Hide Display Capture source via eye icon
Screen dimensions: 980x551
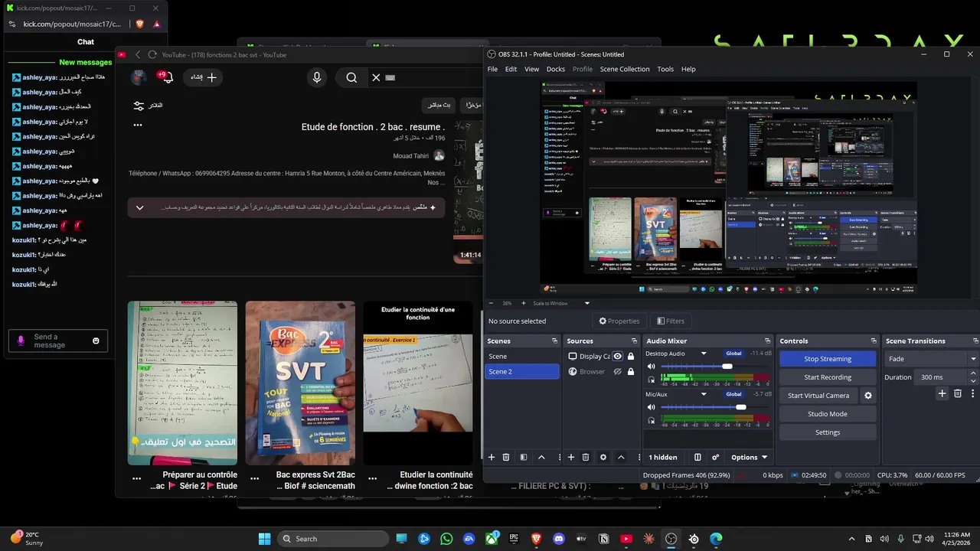(x=617, y=356)
